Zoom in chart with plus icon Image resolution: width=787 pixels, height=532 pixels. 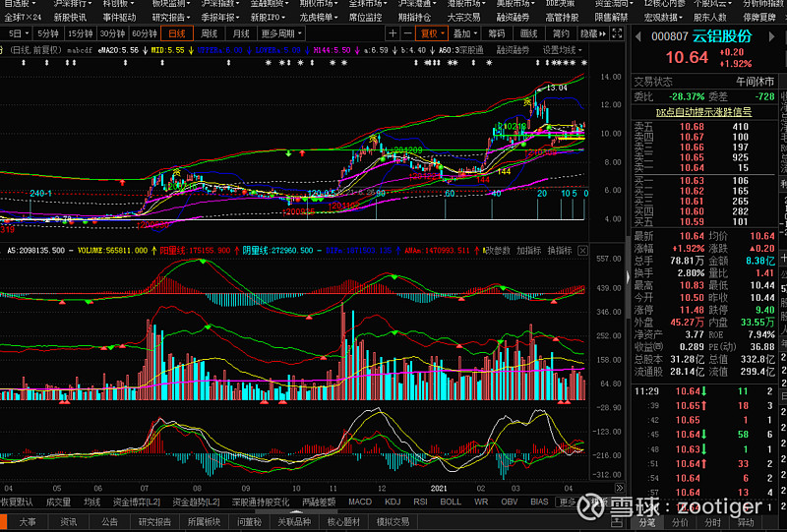[x=393, y=33]
